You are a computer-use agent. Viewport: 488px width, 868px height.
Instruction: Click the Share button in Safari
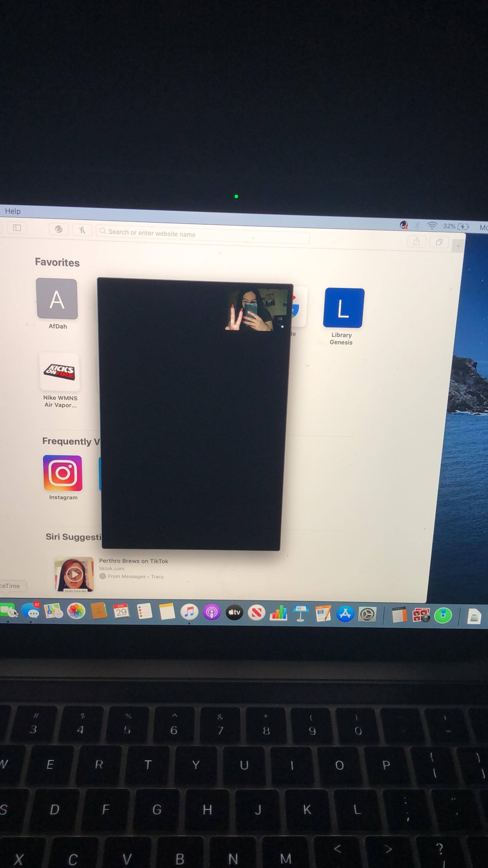[x=417, y=241]
